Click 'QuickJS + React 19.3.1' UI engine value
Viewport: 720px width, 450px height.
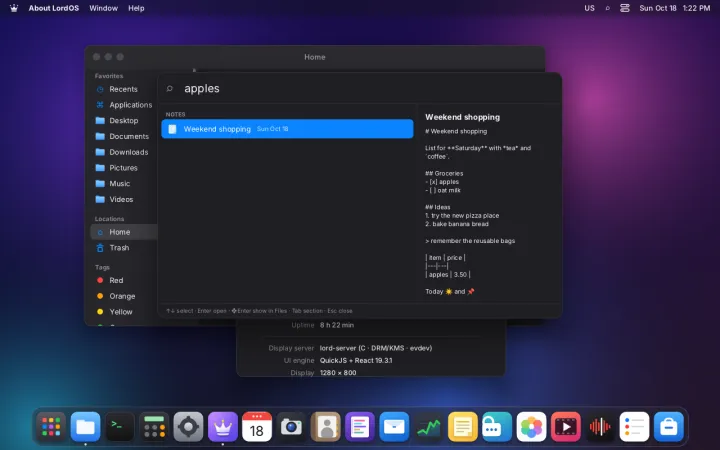click(356, 360)
